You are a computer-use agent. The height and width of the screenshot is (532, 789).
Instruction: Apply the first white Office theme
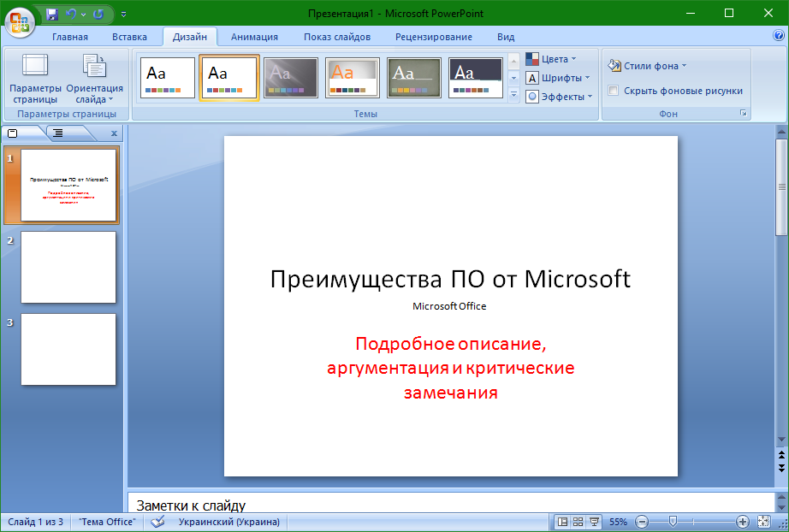[x=168, y=78]
